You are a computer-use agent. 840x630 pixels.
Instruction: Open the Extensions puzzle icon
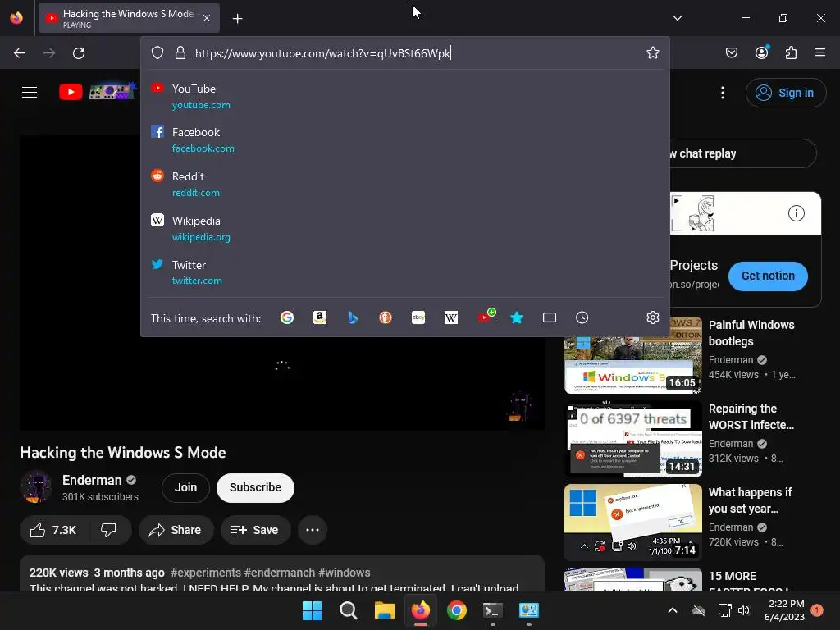[x=791, y=53]
